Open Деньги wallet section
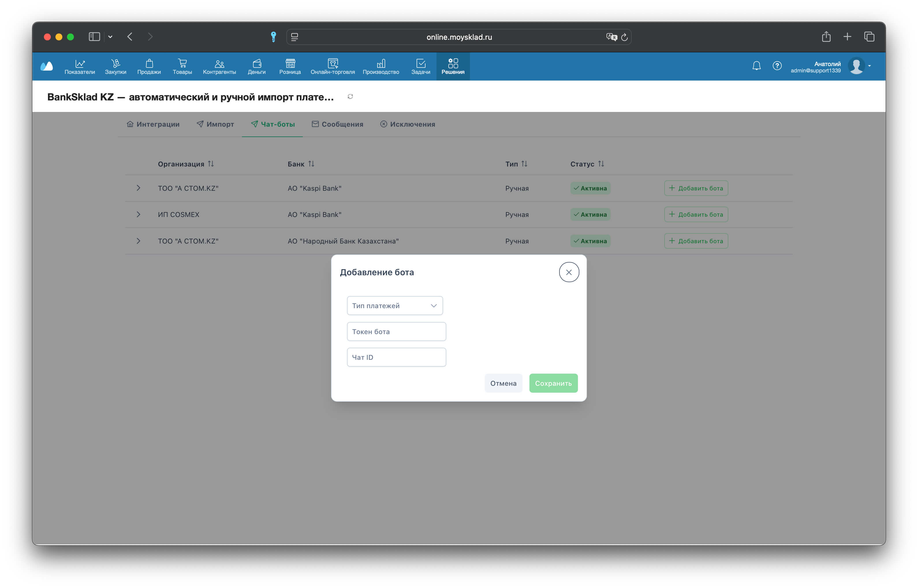Screen dimensions: 918x588 [x=257, y=66]
